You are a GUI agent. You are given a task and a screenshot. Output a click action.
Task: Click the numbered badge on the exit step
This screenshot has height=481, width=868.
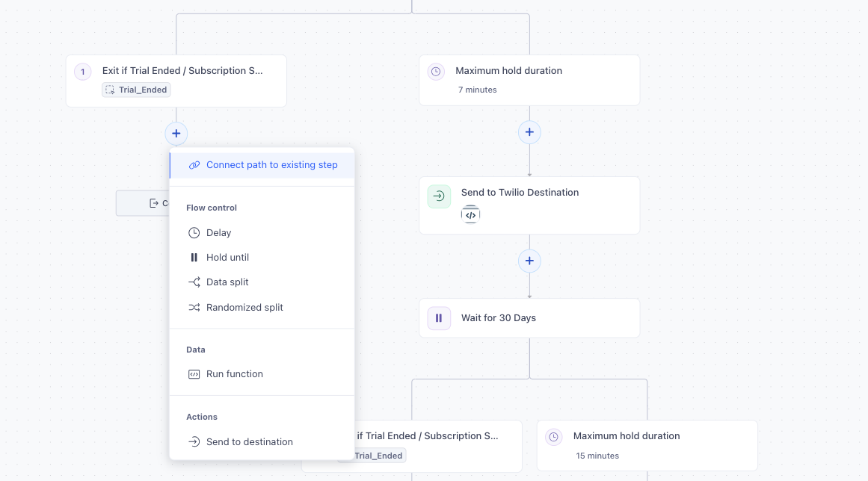(81, 71)
